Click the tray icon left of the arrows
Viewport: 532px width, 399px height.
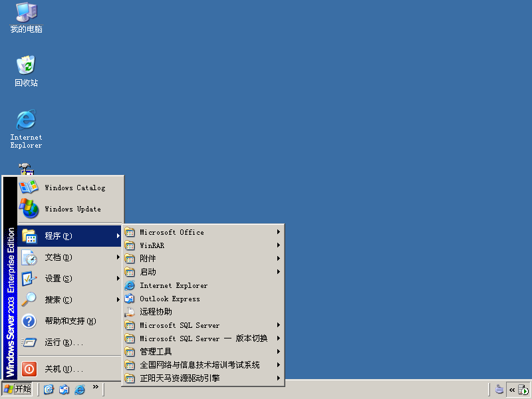pyautogui.click(x=499, y=390)
